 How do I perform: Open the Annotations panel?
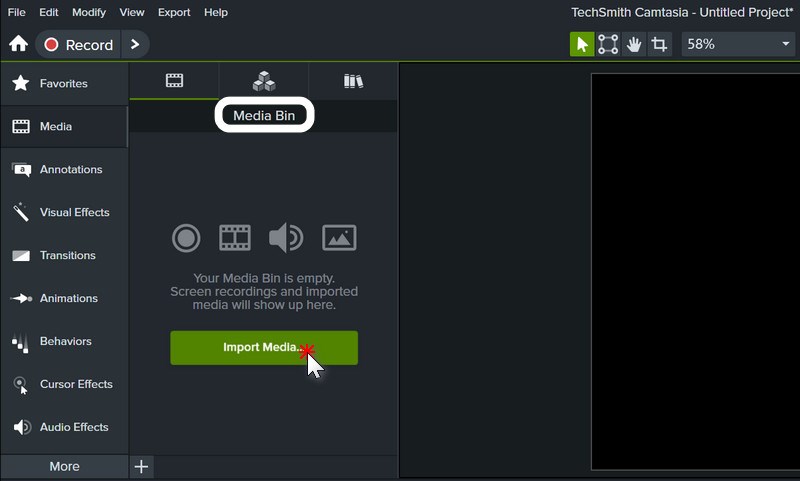[x=63, y=170]
